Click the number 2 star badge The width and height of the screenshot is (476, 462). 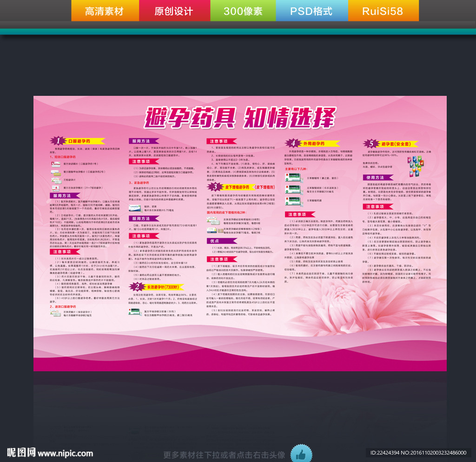(137, 287)
